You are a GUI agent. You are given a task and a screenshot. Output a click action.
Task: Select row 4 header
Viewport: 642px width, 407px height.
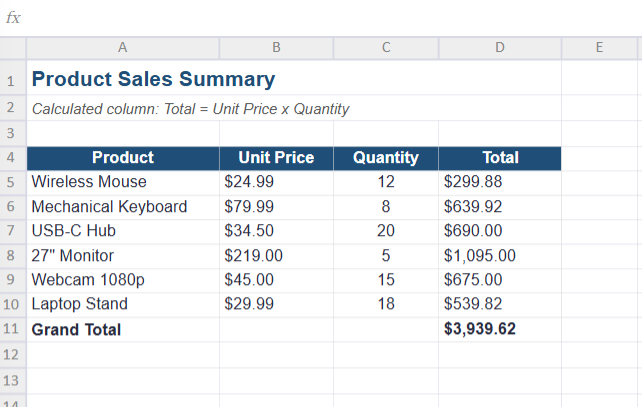13,158
